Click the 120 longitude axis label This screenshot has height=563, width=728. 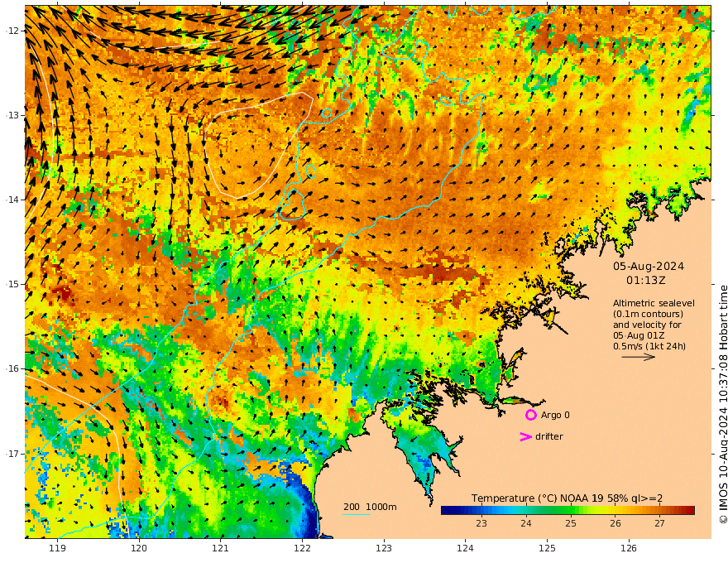pyautogui.click(x=139, y=548)
